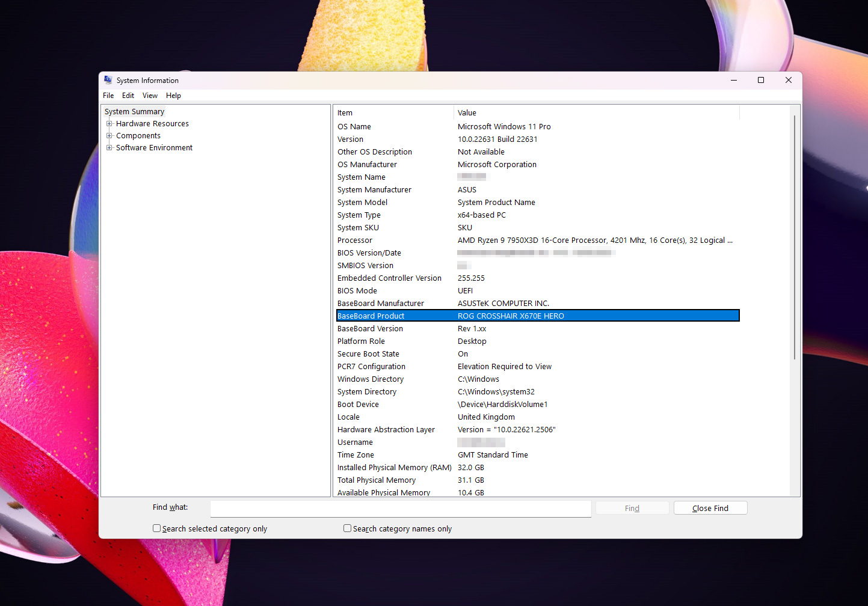
Task: Expand the Software Environment node
Action: pyautogui.click(x=109, y=148)
